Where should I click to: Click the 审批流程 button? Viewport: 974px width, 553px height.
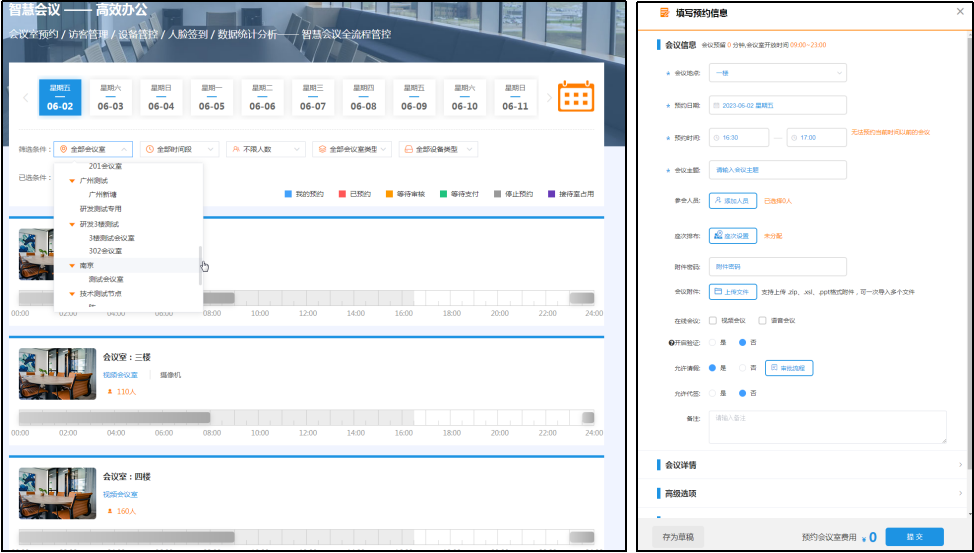[x=789, y=368]
